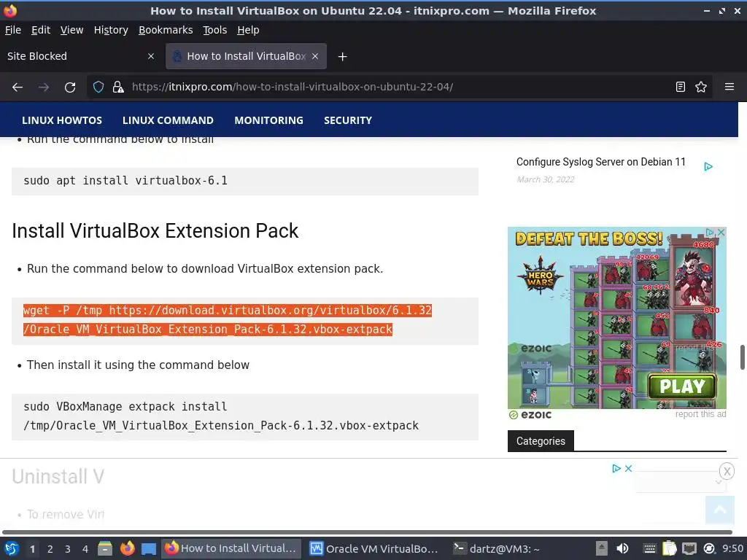Click the sudo apt install virtualbox-6.1 command
This screenshot has width=747, height=560.
(125, 181)
